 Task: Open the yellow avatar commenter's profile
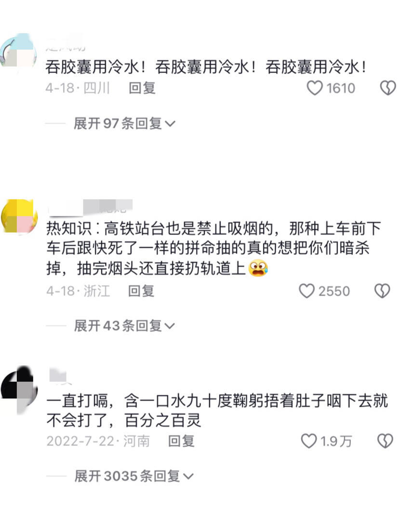click(19, 216)
